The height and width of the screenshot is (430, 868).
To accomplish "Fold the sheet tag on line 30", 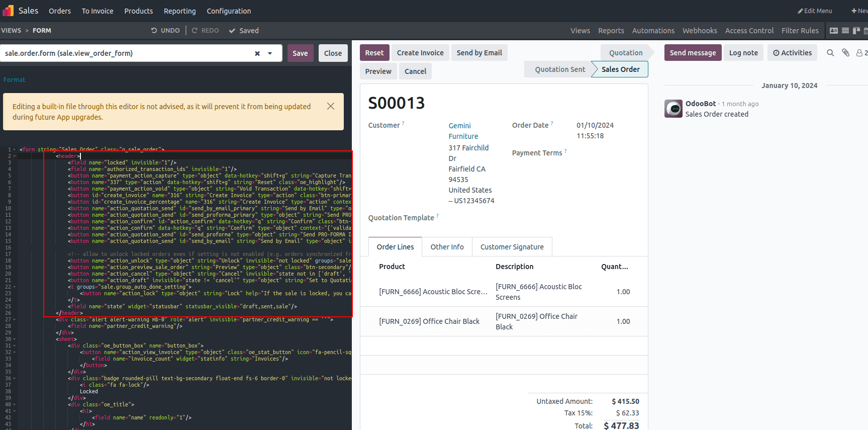I will pos(15,339).
